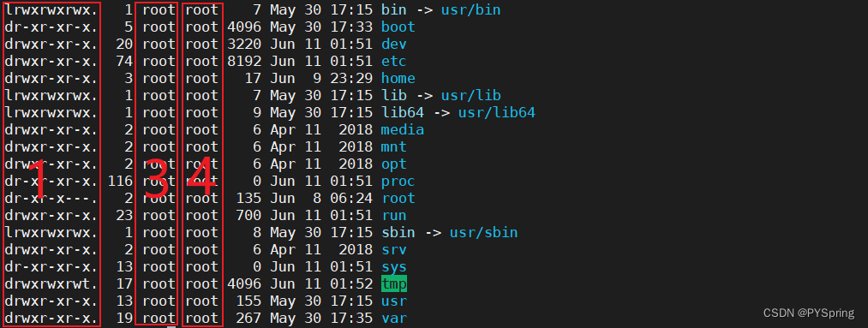Click the 'mnt' directory name
The width and height of the screenshot is (868, 328).
coord(393,147)
